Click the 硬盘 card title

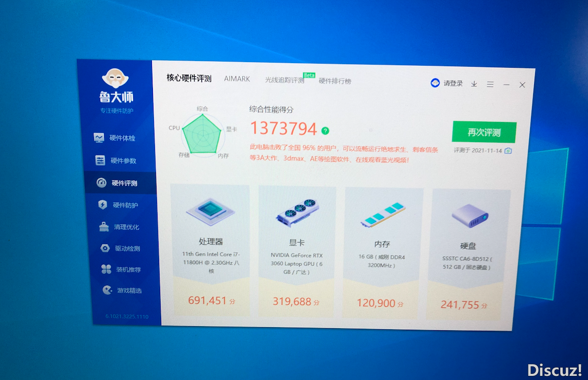point(468,246)
